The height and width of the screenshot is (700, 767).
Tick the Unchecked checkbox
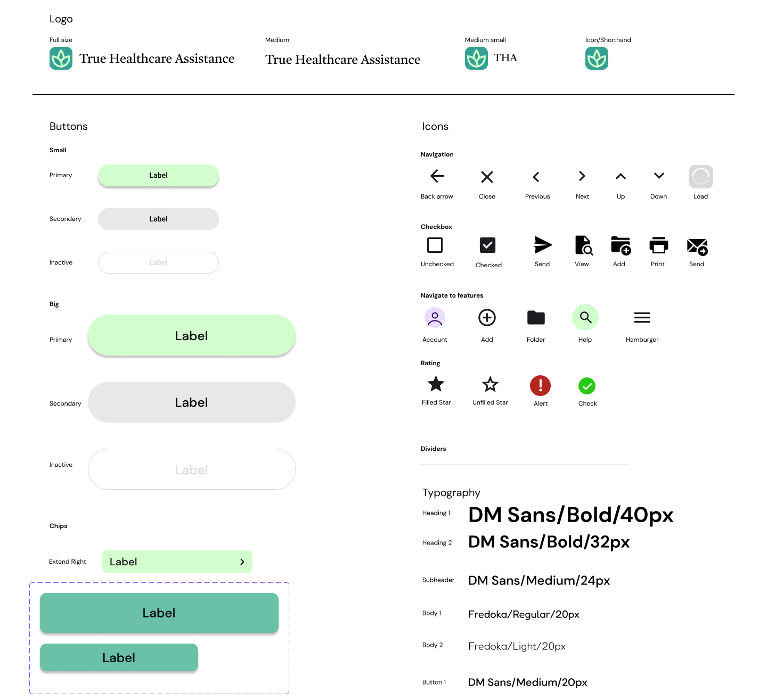(435, 245)
